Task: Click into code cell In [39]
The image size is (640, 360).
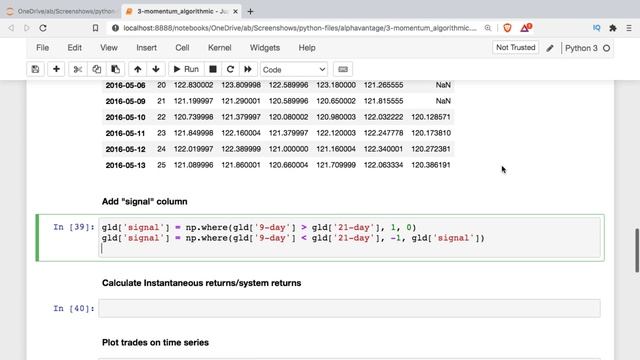Action: [350, 238]
